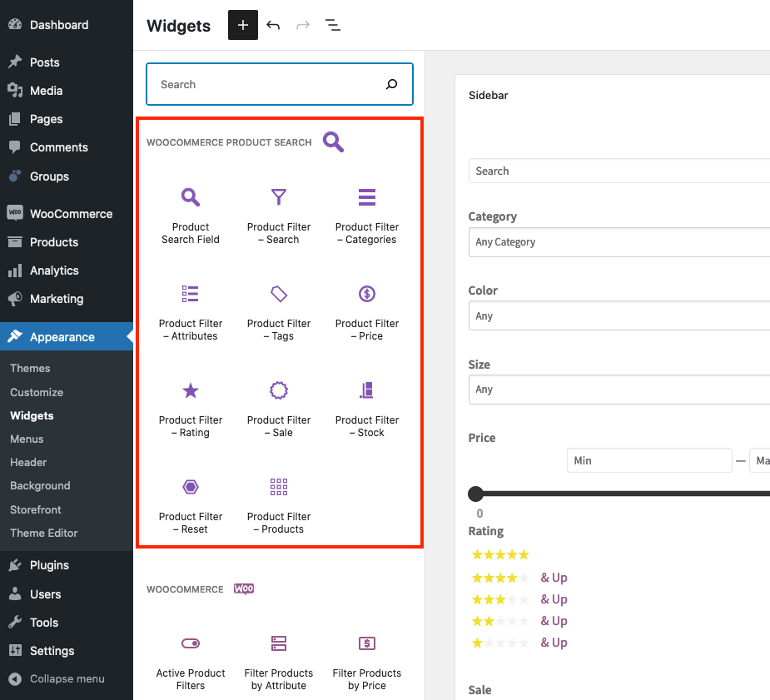Select the Product Search Field widget icon
This screenshot has width=770, height=700.
pos(190,197)
